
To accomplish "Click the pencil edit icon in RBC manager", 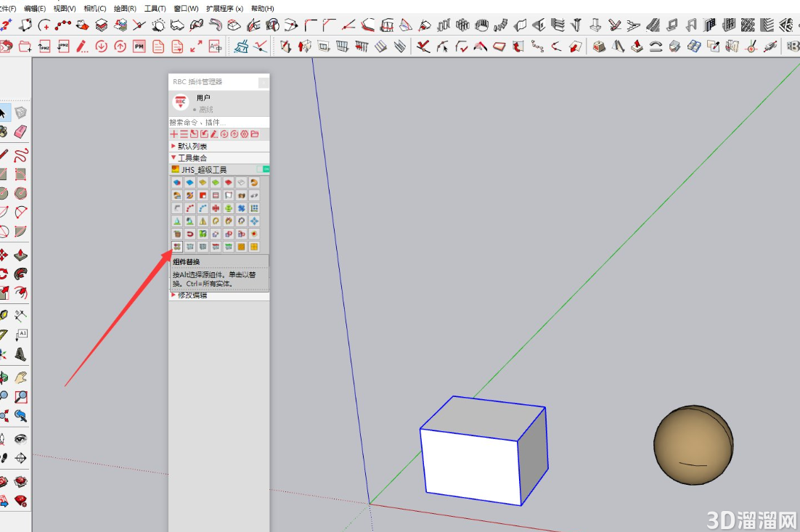I will point(214,134).
